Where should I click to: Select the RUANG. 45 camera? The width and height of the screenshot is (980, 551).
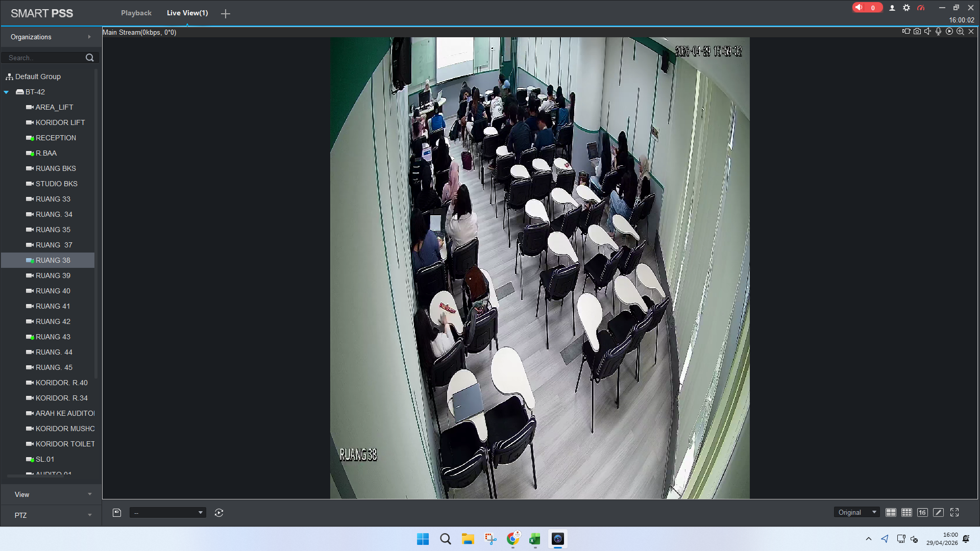(54, 367)
